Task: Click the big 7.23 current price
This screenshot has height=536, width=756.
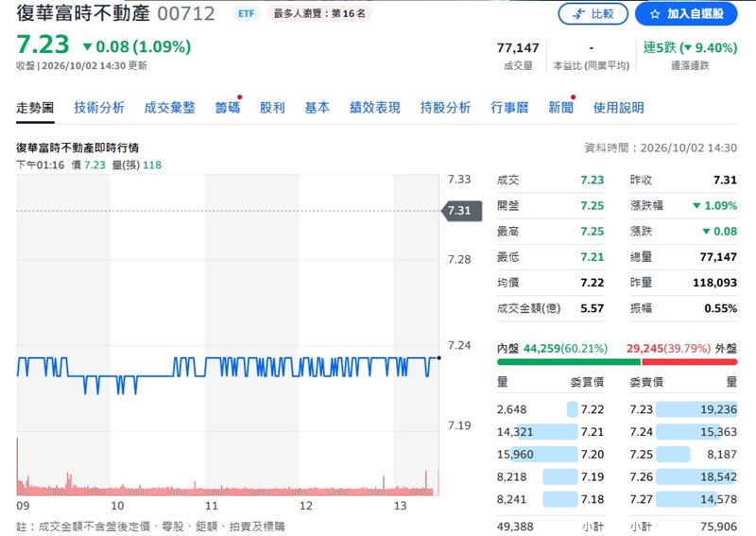Action: click(43, 44)
